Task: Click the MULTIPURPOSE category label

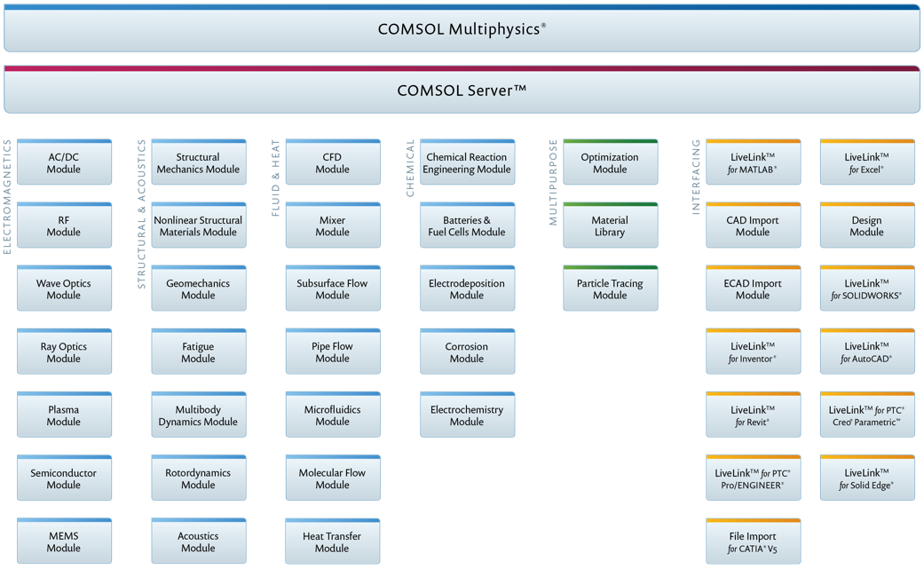Action: click(x=553, y=183)
